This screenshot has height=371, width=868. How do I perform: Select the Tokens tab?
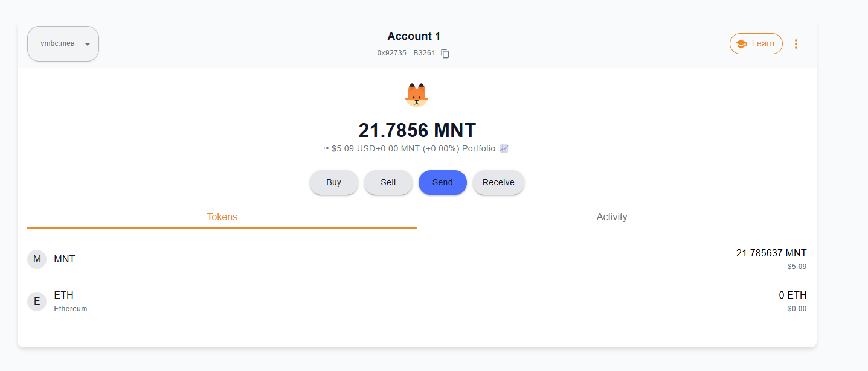point(222,217)
